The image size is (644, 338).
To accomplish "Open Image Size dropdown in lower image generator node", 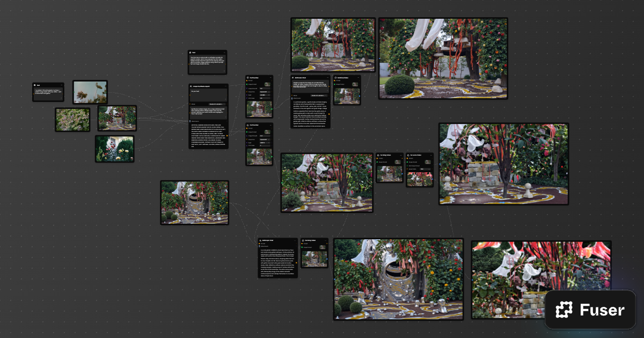I will (x=265, y=140).
